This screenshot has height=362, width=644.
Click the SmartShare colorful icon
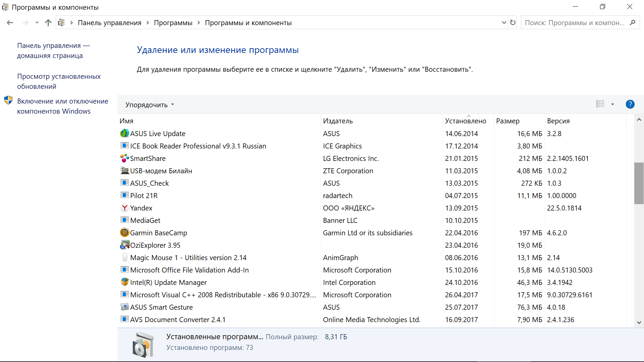click(124, 158)
